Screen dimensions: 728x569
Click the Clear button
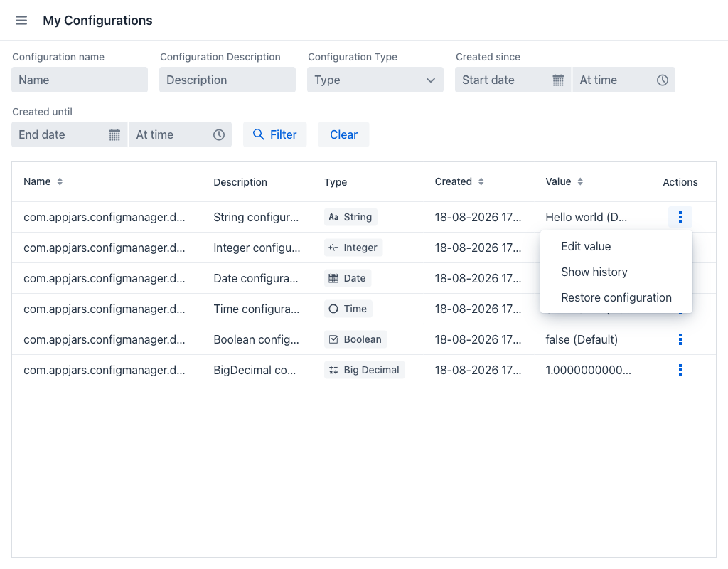coord(343,134)
